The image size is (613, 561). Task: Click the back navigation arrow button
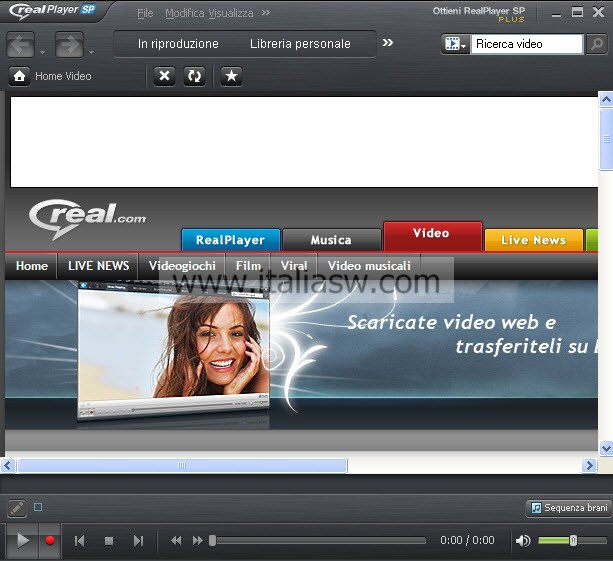[x=21, y=45]
